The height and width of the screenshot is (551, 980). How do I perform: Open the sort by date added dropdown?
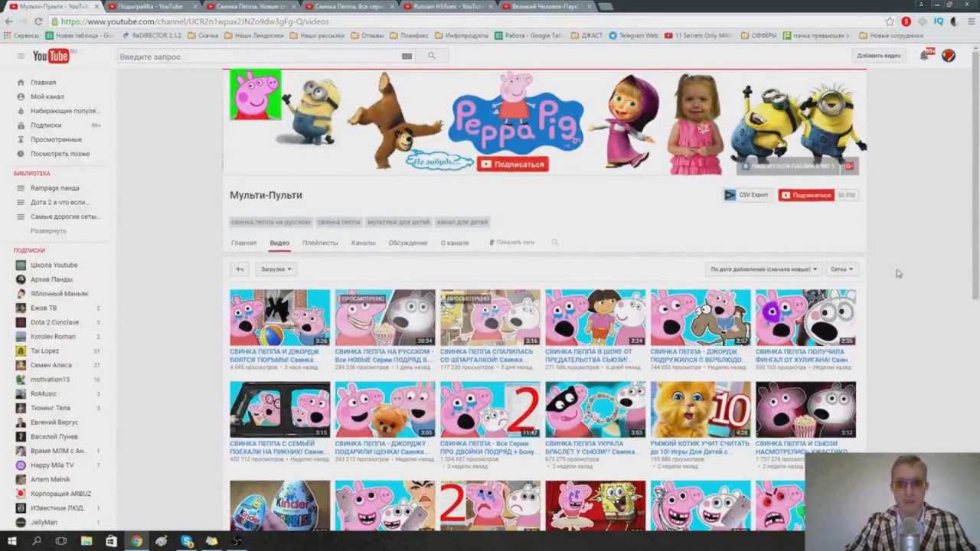tap(763, 269)
